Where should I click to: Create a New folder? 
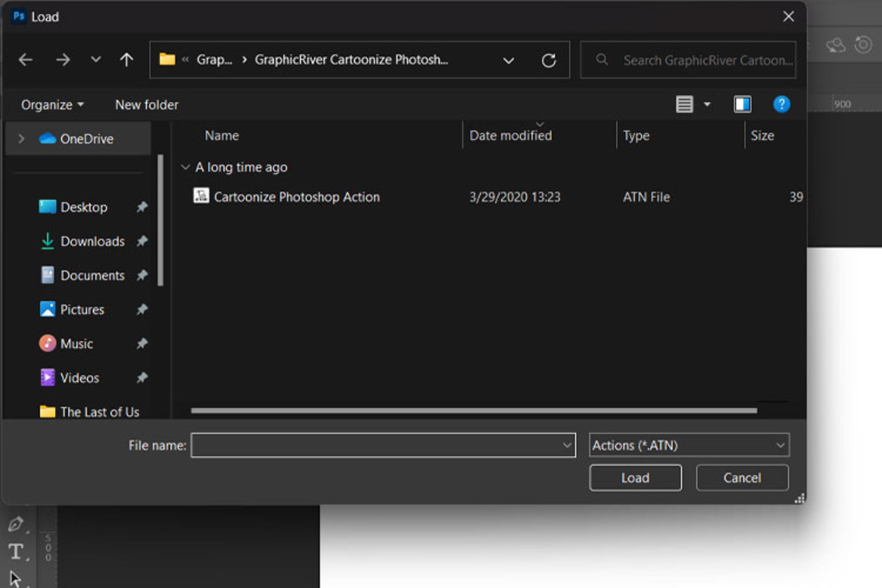tap(147, 105)
